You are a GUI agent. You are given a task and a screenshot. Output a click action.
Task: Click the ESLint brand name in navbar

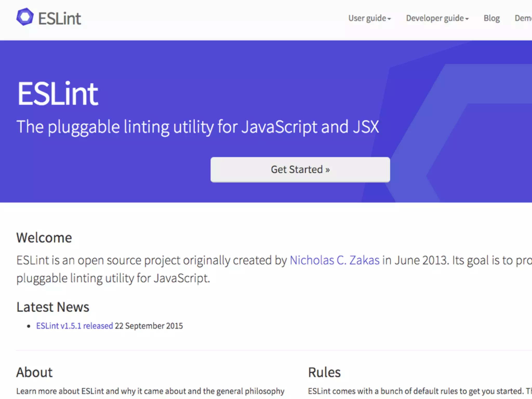(59, 19)
